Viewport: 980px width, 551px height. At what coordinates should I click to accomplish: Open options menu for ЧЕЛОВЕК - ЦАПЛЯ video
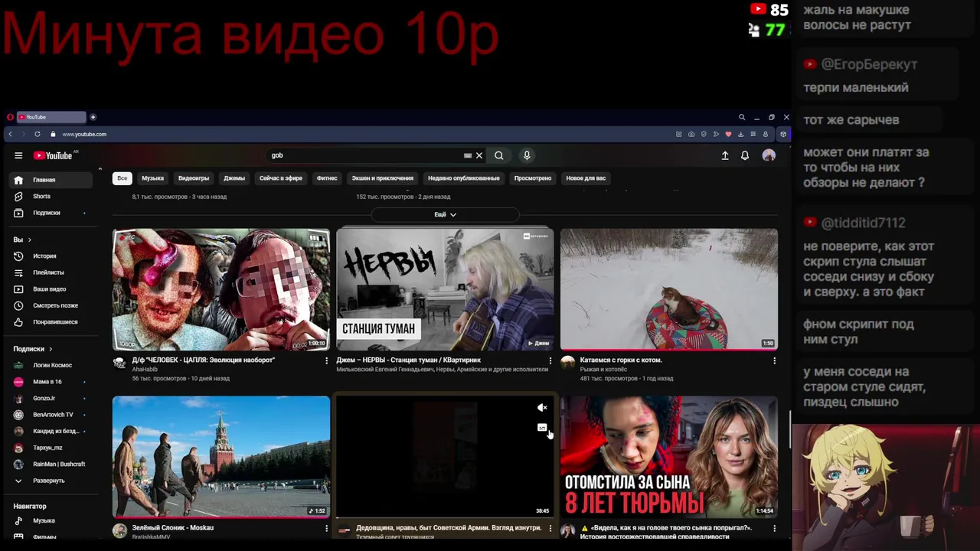326,360
